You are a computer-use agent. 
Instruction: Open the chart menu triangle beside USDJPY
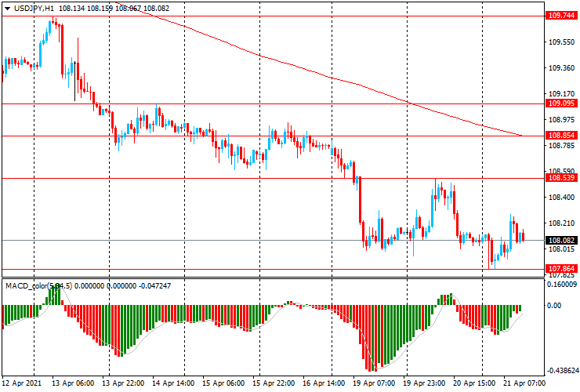7,9
